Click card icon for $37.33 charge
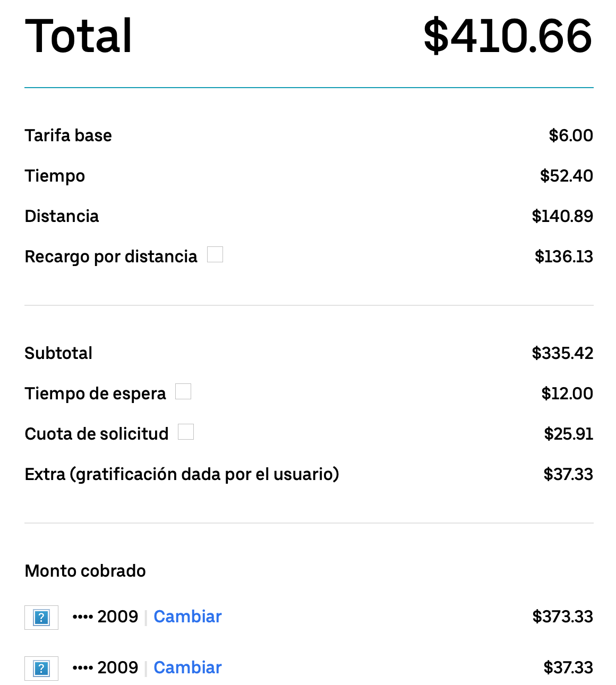This screenshot has width=616, height=685. click(41, 669)
